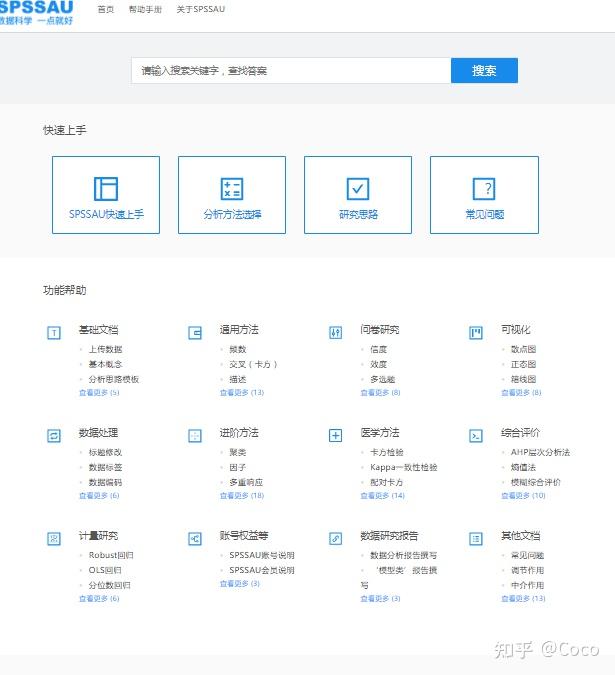Open the 数据标签 link

pyautogui.click(x=105, y=467)
